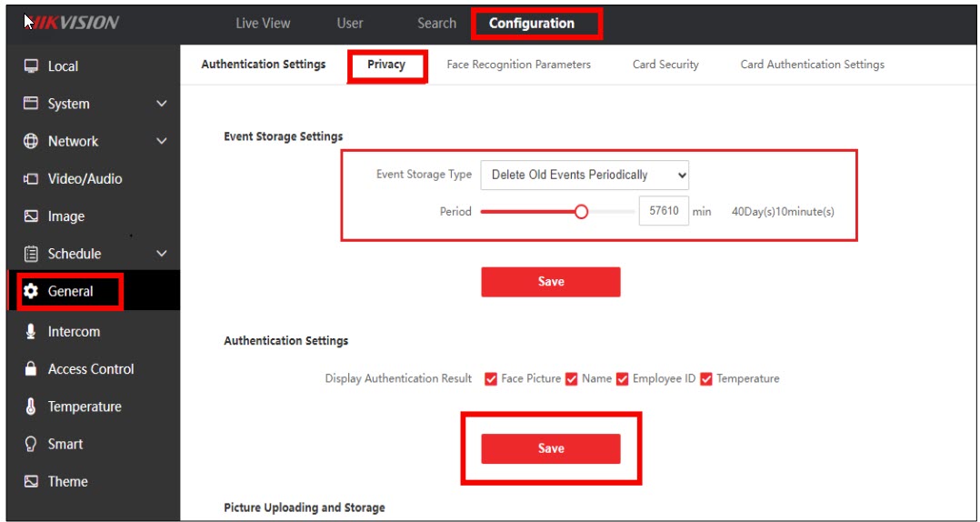This screenshot has height=522, width=980.
Task: Save the Event Storage Settings
Action: coord(551,282)
